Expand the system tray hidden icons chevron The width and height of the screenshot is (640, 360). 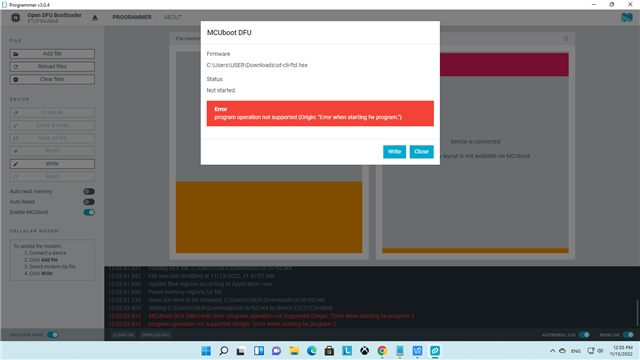pyautogui.click(x=552, y=351)
